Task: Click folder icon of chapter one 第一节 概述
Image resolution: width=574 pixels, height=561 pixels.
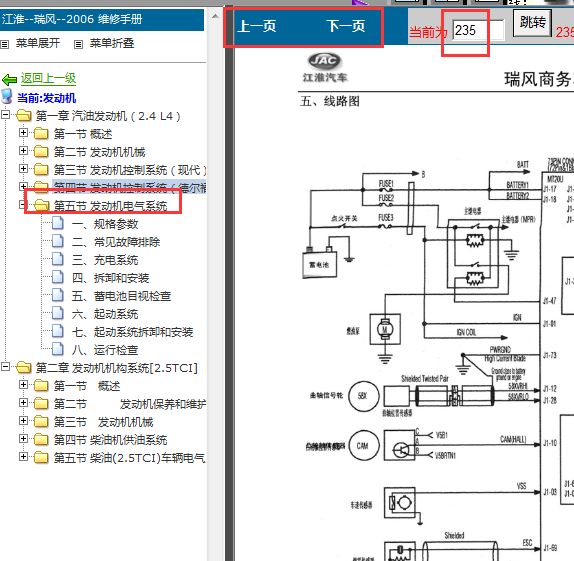Action: pos(41,133)
